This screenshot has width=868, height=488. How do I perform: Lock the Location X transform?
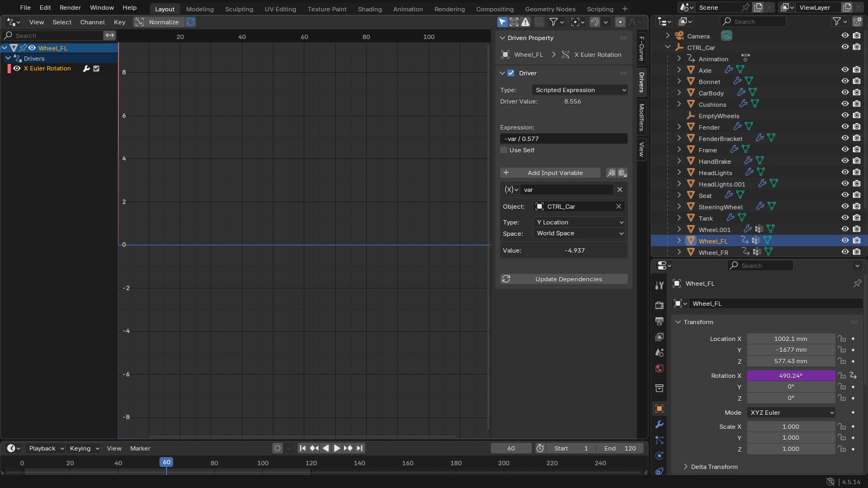click(841, 339)
